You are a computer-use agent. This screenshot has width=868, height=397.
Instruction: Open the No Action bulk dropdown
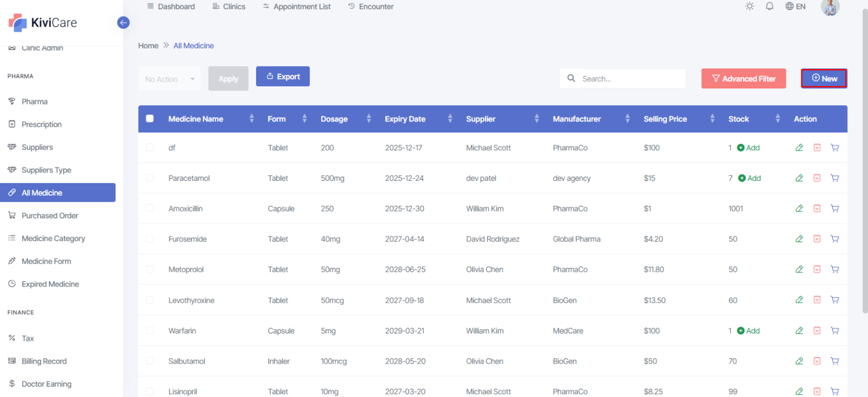click(169, 79)
